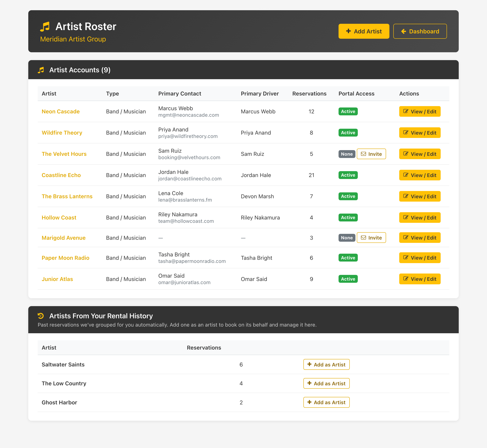This screenshot has width=487, height=448.
Task: Add Saltwater Saints as an artist
Action: click(326, 365)
